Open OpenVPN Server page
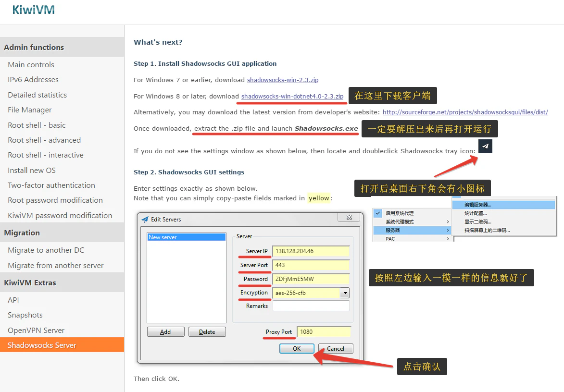 click(x=36, y=330)
